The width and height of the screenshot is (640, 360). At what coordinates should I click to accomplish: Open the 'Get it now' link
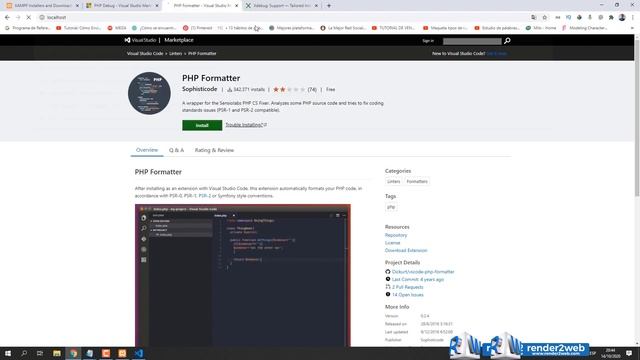[x=497, y=53]
